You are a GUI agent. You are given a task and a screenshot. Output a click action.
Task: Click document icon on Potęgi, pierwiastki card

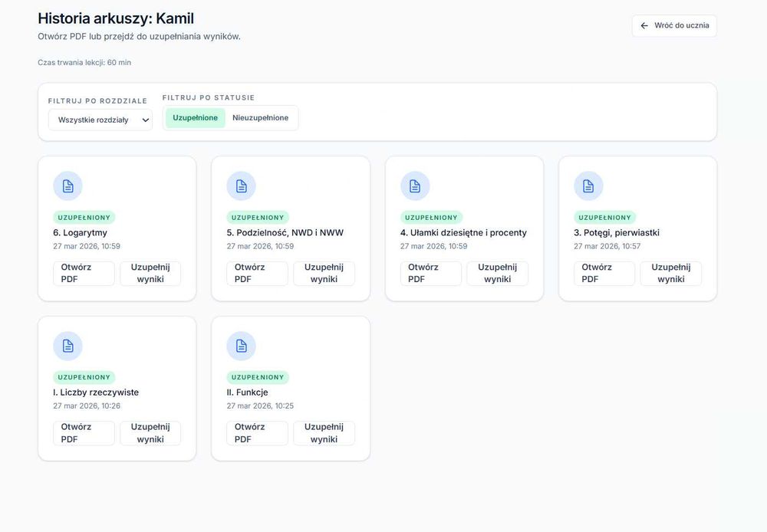(588, 186)
